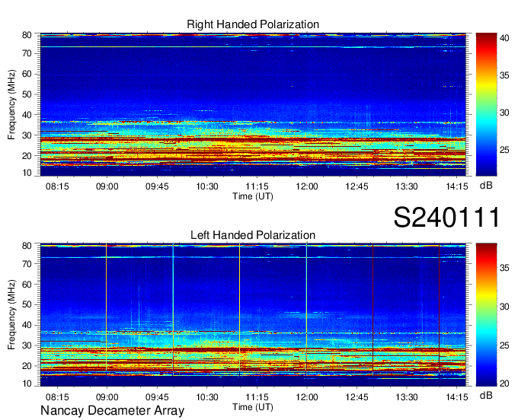Click the "11:15" tick under Left Handed plot
Image resolution: width=518 pixels, height=420 pixels.
(257, 397)
